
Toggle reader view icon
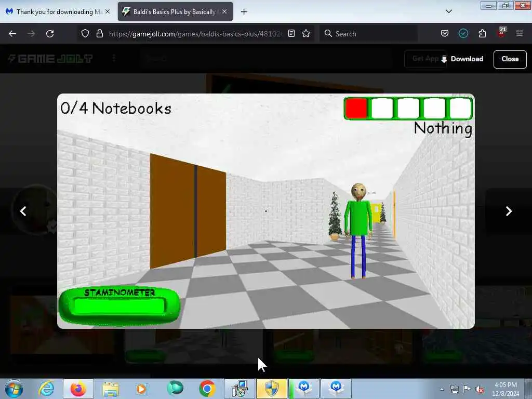point(291,33)
